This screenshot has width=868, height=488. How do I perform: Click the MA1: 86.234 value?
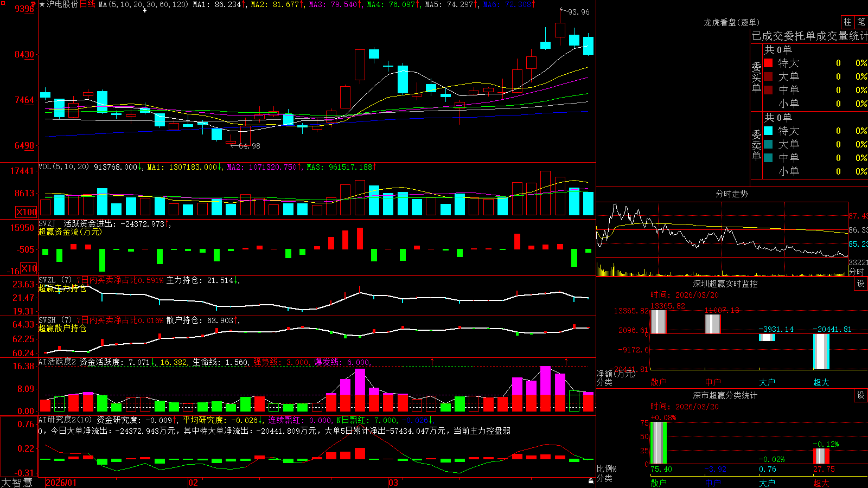point(216,4)
